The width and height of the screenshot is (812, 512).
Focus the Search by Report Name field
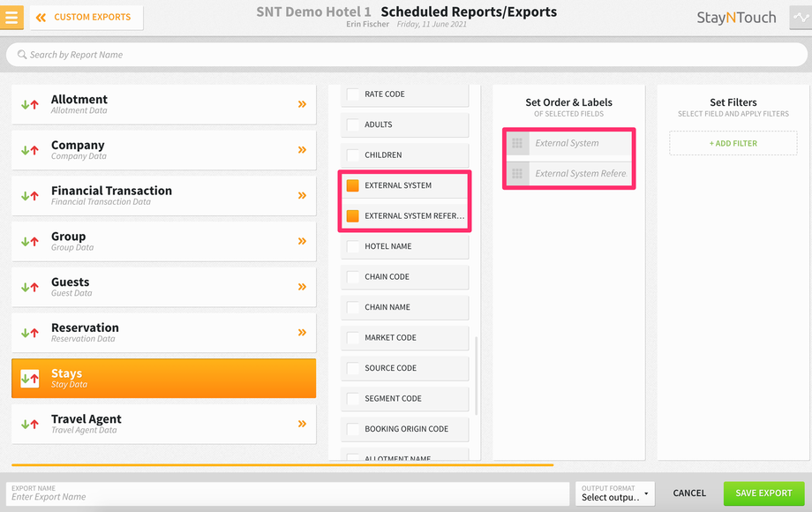[x=407, y=55]
